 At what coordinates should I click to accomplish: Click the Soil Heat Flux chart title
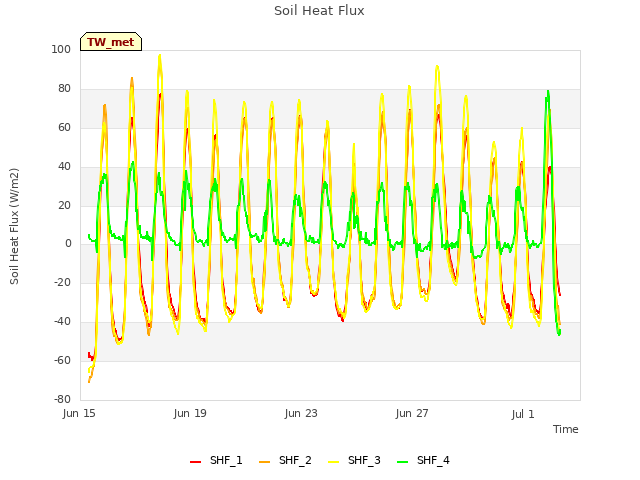[x=319, y=11]
